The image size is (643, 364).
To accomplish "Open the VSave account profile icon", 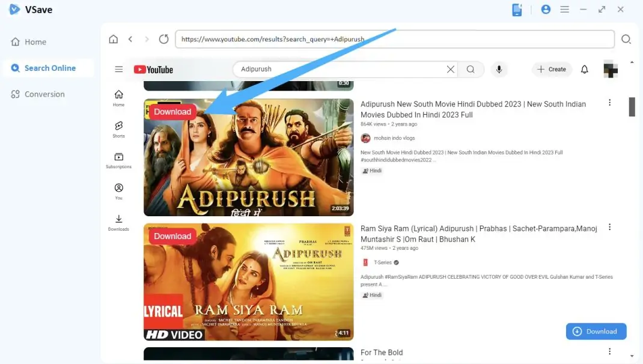I will [546, 9].
